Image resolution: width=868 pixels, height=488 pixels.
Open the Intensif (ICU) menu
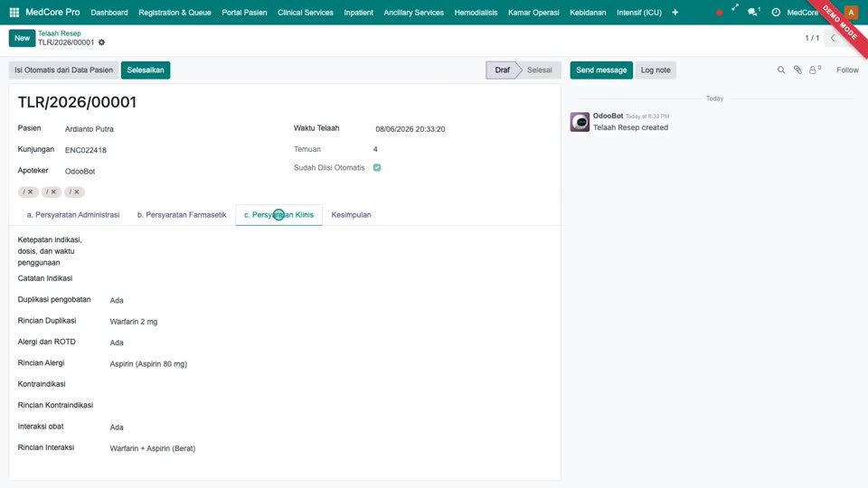(x=639, y=12)
